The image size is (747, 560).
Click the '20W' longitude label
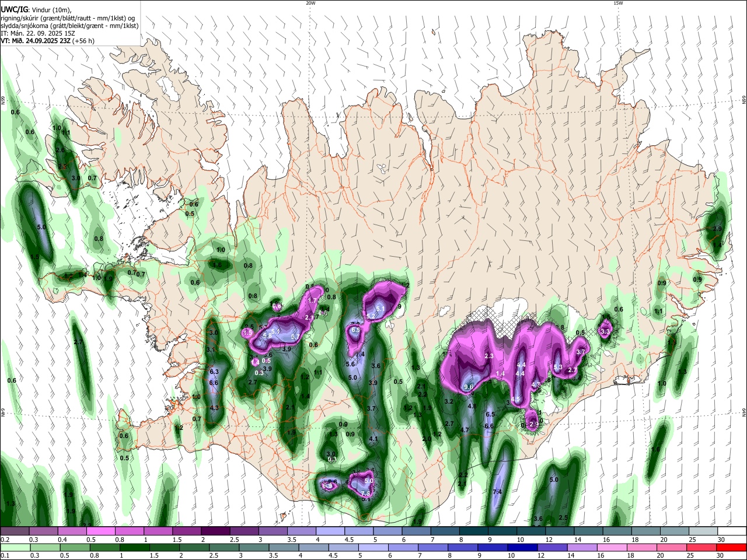click(310, 3)
